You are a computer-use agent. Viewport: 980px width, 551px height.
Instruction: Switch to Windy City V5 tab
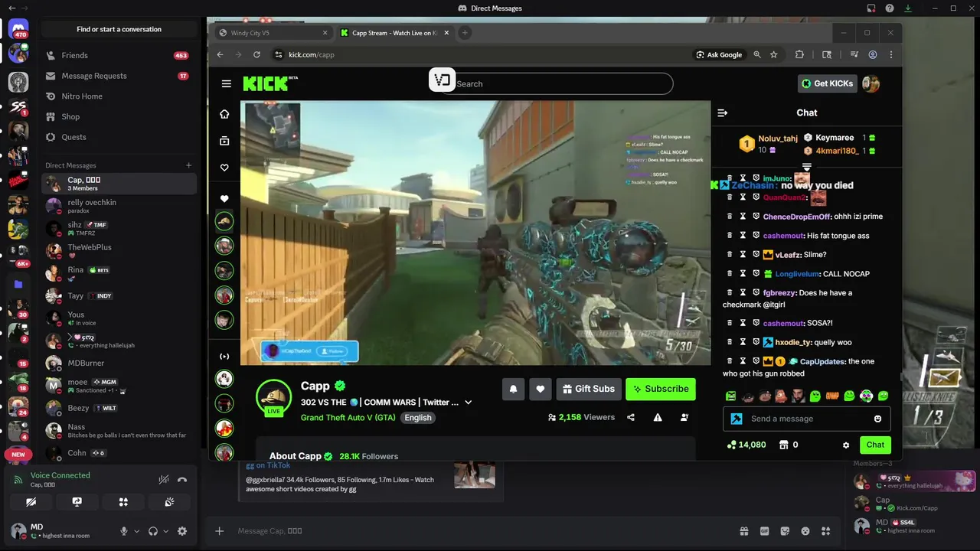[x=272, y=33]
